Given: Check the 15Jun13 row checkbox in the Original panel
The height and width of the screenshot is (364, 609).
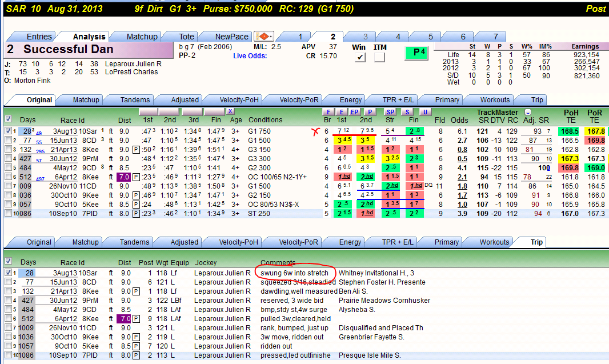Looking at the screenshot, I should click(8, 140).
